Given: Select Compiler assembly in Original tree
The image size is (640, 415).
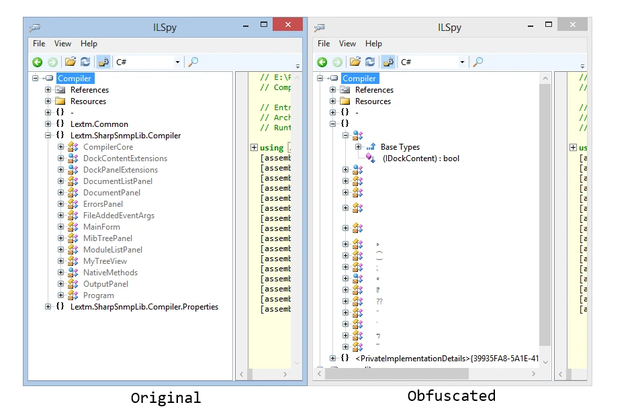Looking at the screenshot, I should (74, 78).
